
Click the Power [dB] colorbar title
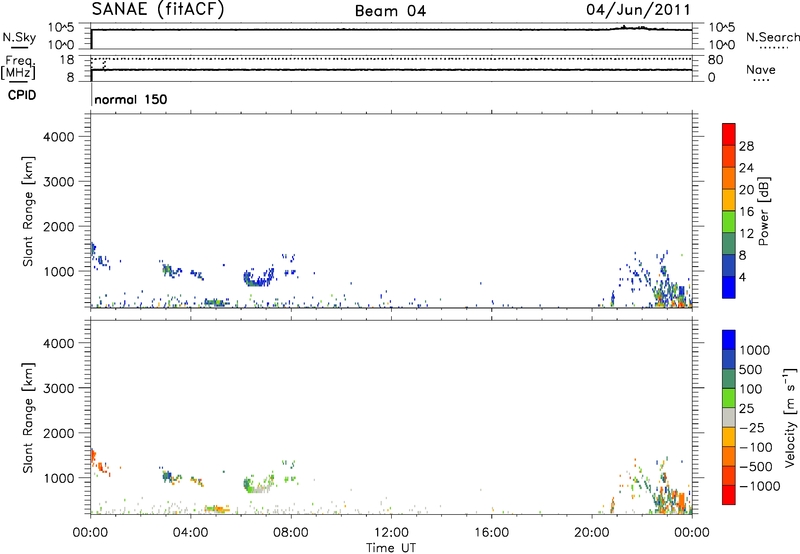763,211
